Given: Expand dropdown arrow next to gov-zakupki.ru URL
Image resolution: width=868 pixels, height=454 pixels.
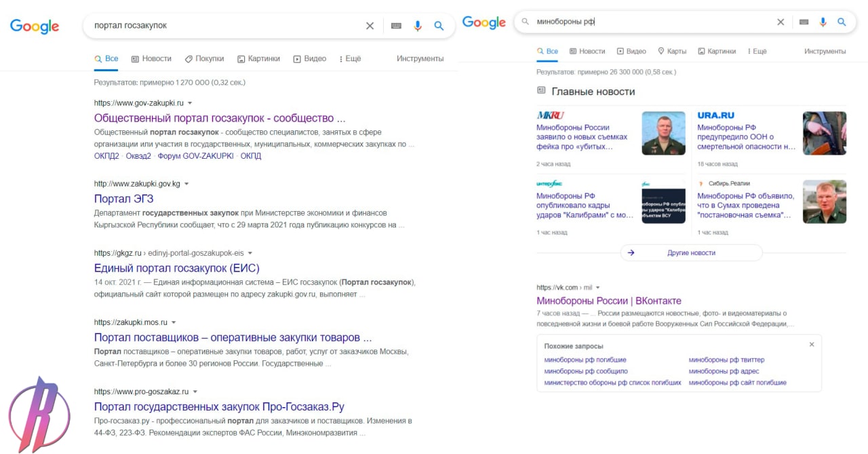Looking at the screenshot, I should tap(190, 103).
